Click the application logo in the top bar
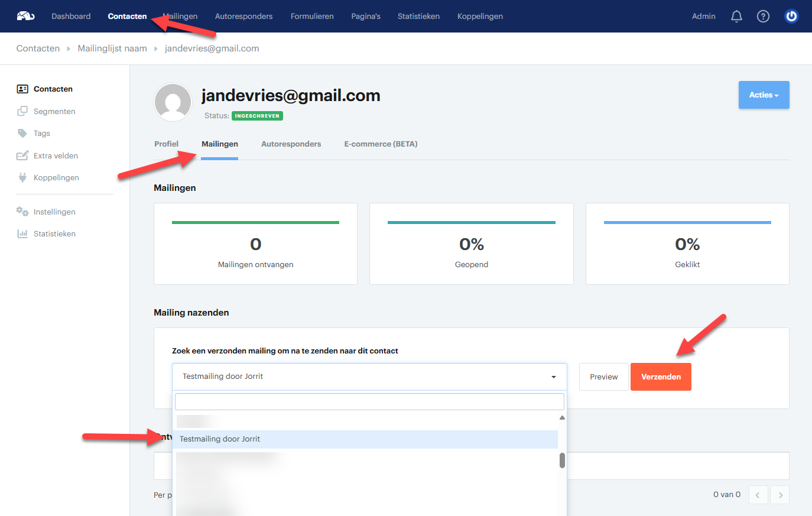Screen dimensions: 812x516 (25, 16)
